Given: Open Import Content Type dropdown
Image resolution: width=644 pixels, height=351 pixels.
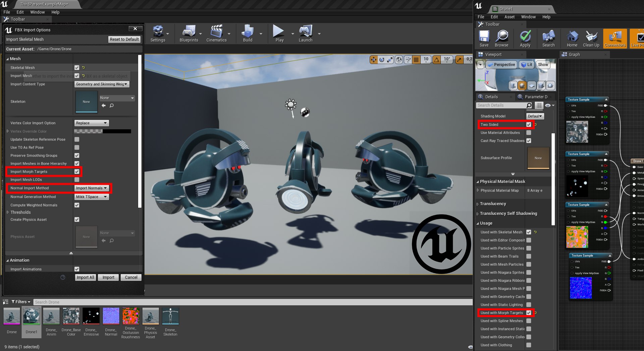Looking at the screenshot, I should tap(102, 84).
